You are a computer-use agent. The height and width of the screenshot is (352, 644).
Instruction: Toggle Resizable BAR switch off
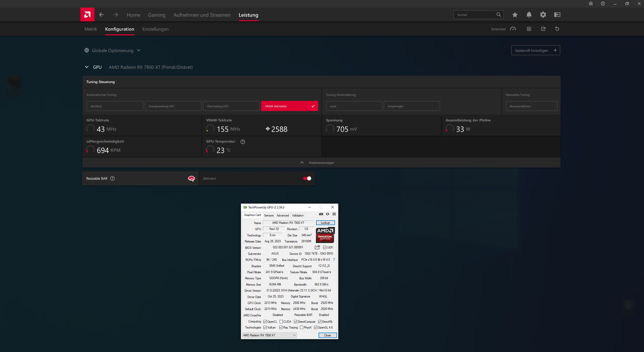point(307,178)
